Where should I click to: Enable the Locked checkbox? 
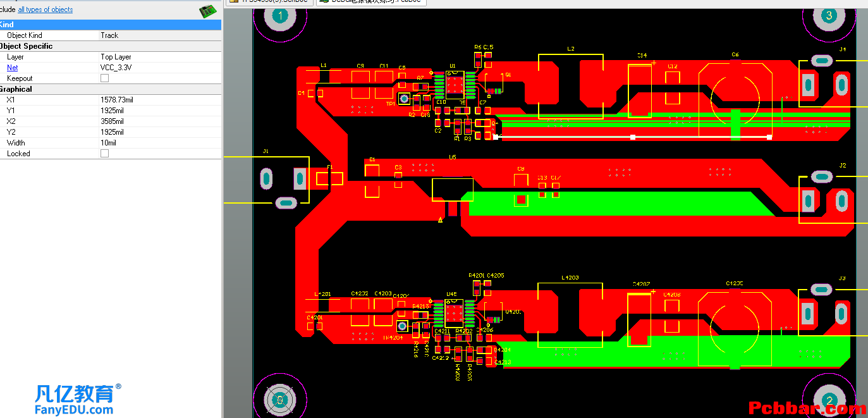pos(105,154)
